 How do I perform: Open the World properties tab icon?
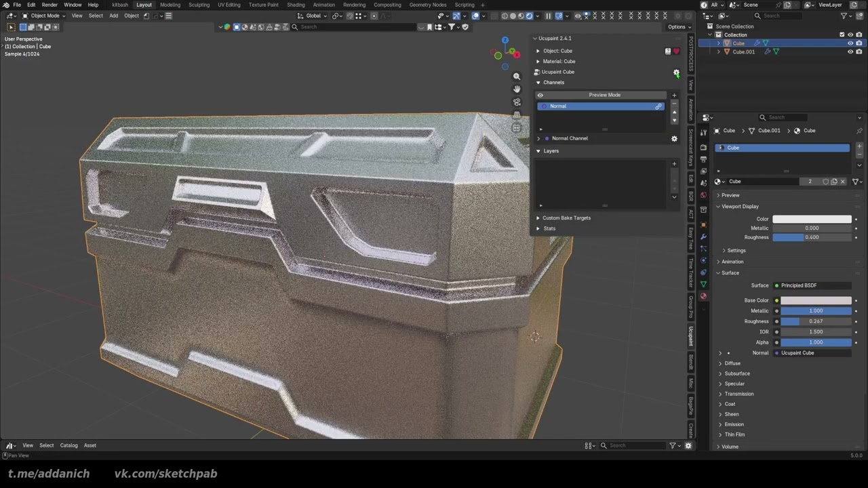tap(703, 196)
